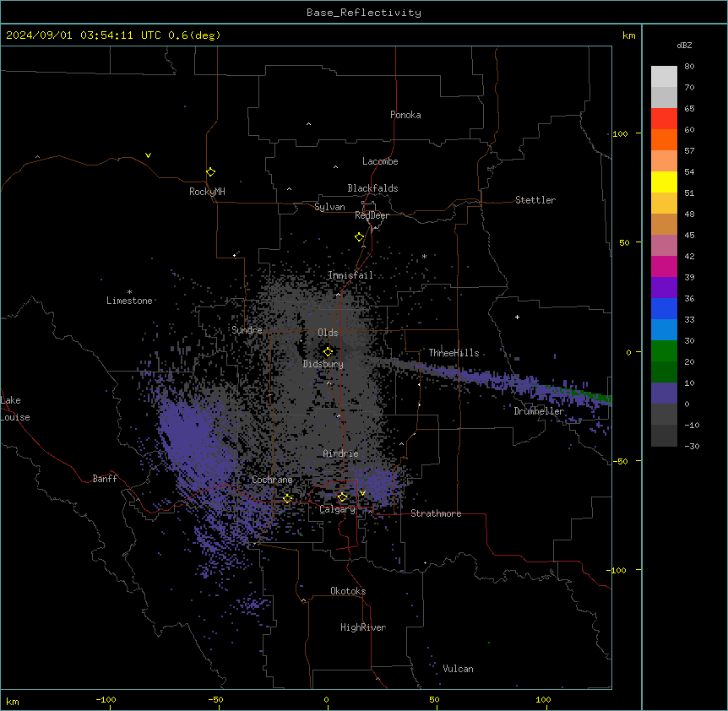The width and height of the screenshot is (728, 711).
Task: Click the dBZ legend heading
Action: pos(684,46)
